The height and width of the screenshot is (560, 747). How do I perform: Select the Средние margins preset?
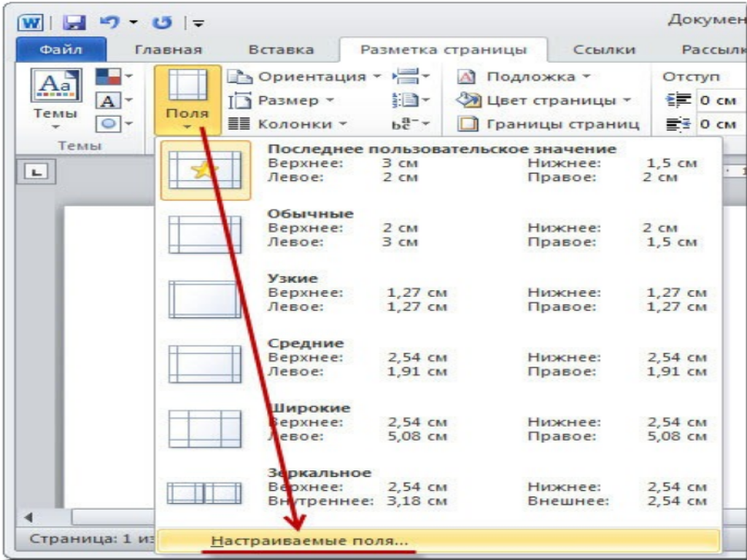438,365
